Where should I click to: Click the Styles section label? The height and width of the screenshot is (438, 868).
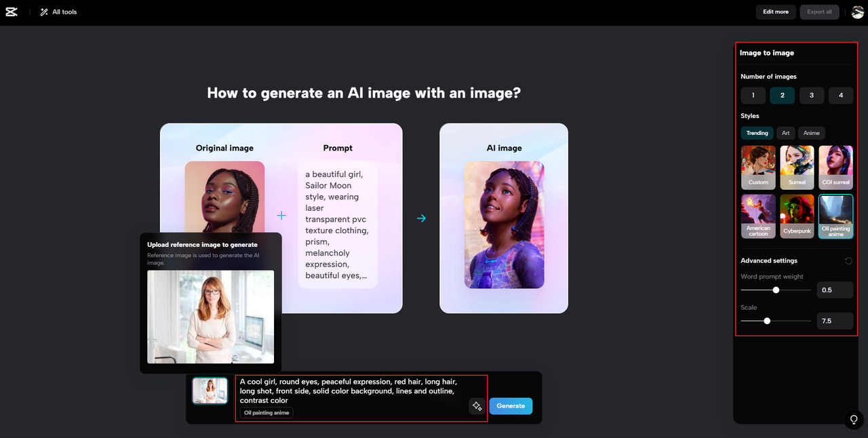[x=750, y=116]
